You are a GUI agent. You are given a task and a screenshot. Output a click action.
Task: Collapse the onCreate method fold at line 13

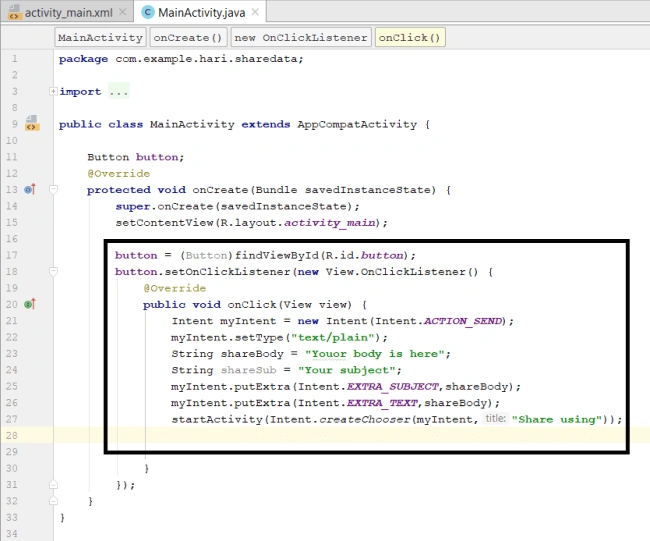[53, 190]
